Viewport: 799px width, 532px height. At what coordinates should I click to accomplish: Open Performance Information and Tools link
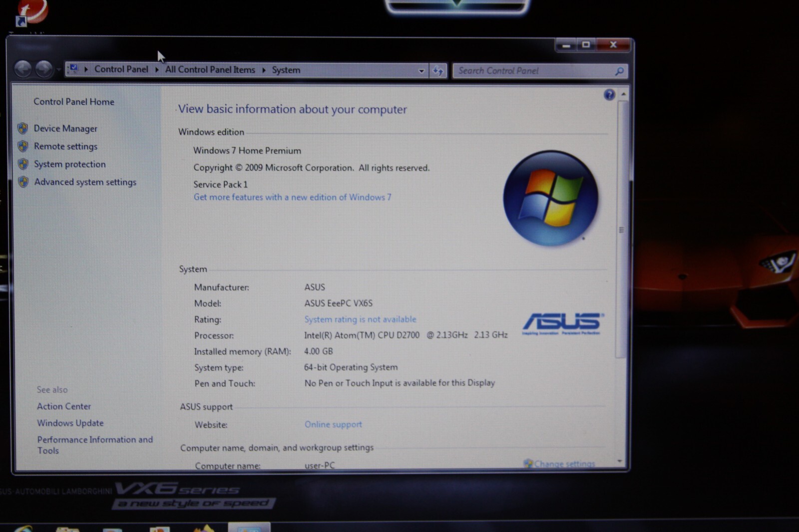(95, 445)
